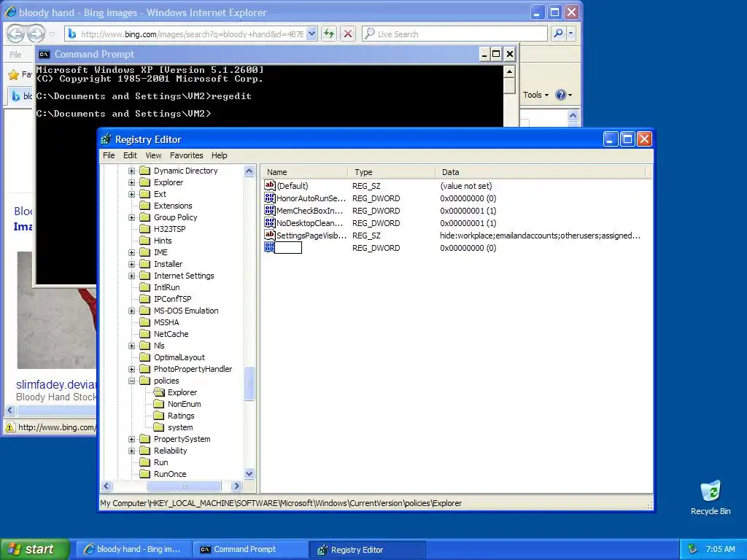
Task: Select the IPConfTSP folder icon
Action: click(145, 299)
